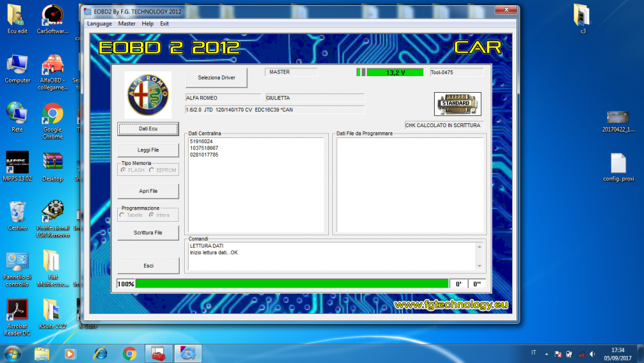
Task: Open Chrome from the taskbar
Action: (130, 354)
